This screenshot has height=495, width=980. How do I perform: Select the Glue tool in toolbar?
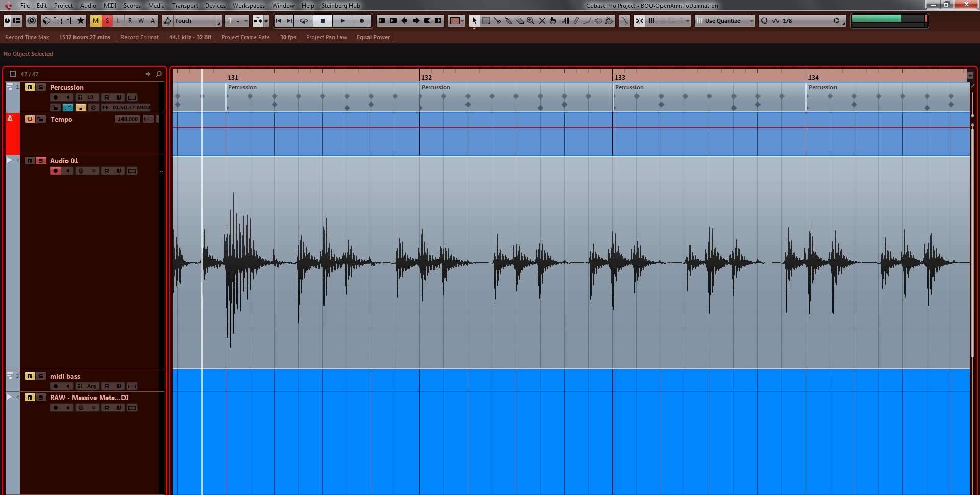pos(508,21)
